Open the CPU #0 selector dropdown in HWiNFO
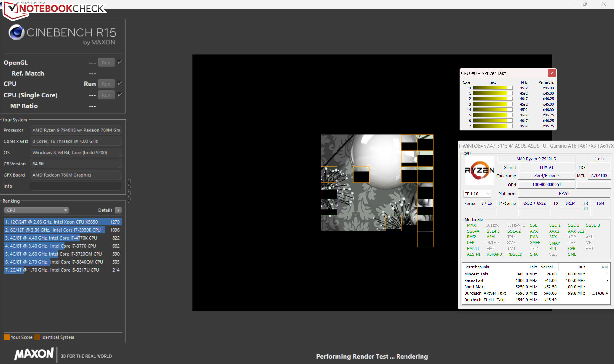The height and width of the screenshot is (364, 614). tap(477, 194)
